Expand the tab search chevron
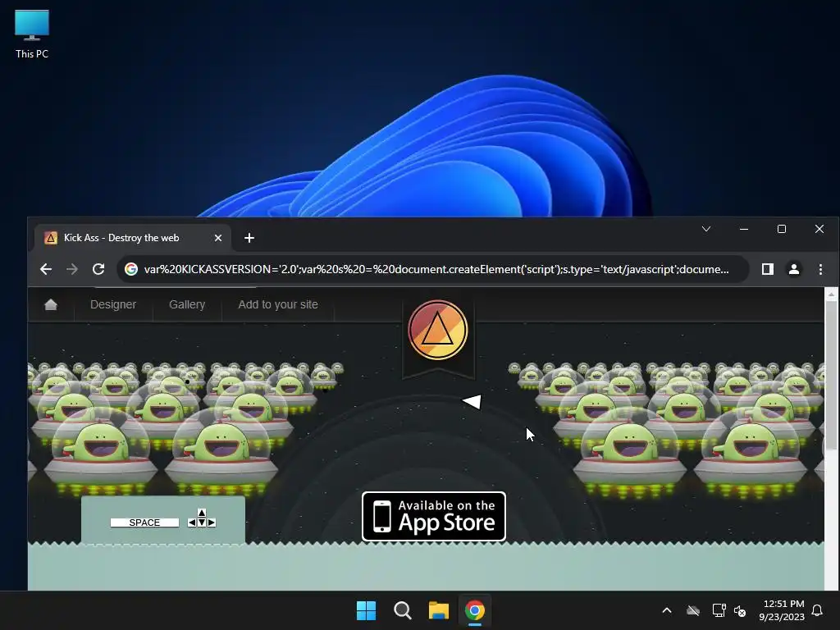The image size is (840, 630). pos(706,229)
